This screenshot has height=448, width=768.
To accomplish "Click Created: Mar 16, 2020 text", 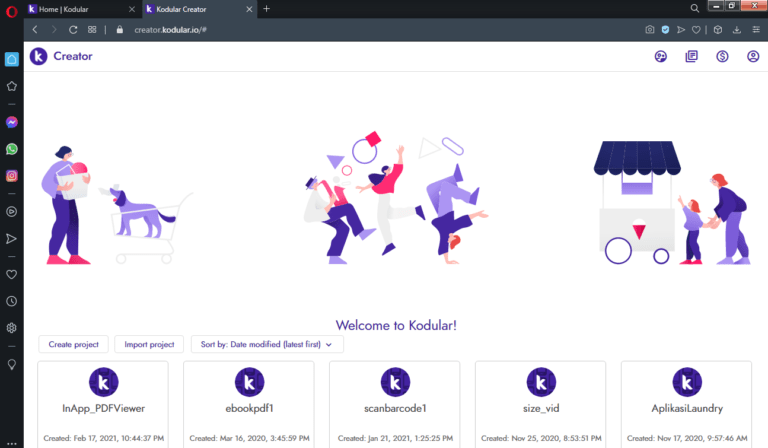I will tap(249, 438).
